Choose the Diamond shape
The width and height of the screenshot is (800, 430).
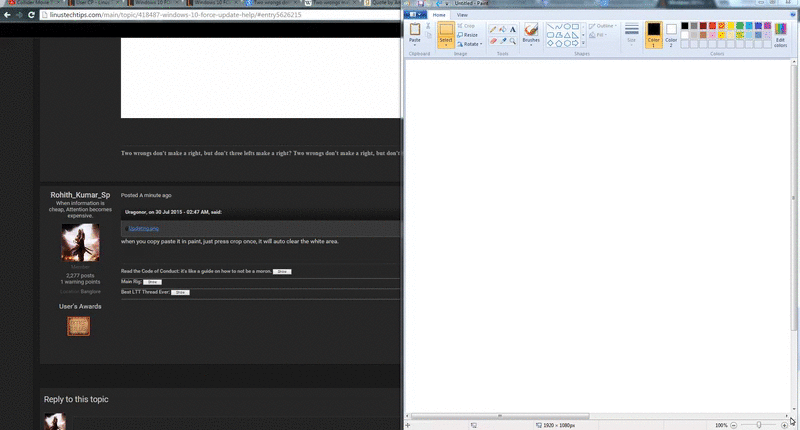tap(550, 43)
